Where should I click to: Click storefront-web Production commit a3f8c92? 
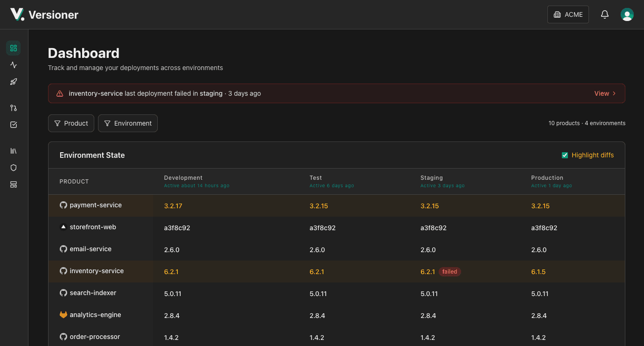pyautogui.click(x=544, y=228)
